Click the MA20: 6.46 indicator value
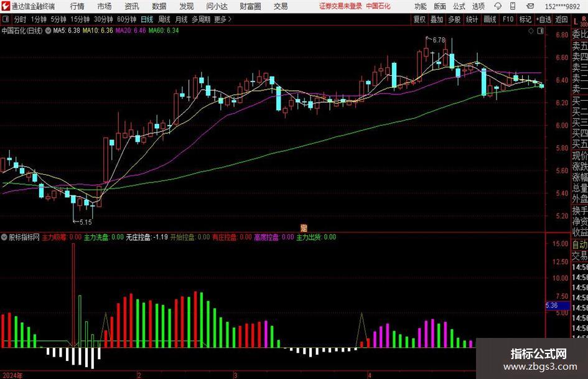 [x=131, y=30]
